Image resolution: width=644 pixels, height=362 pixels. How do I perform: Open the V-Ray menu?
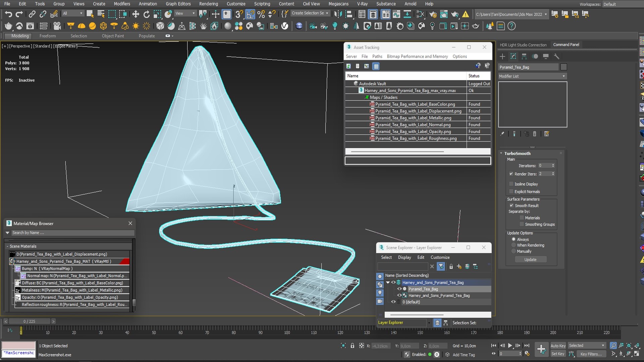pyautogui.click(x=362, y=4)
